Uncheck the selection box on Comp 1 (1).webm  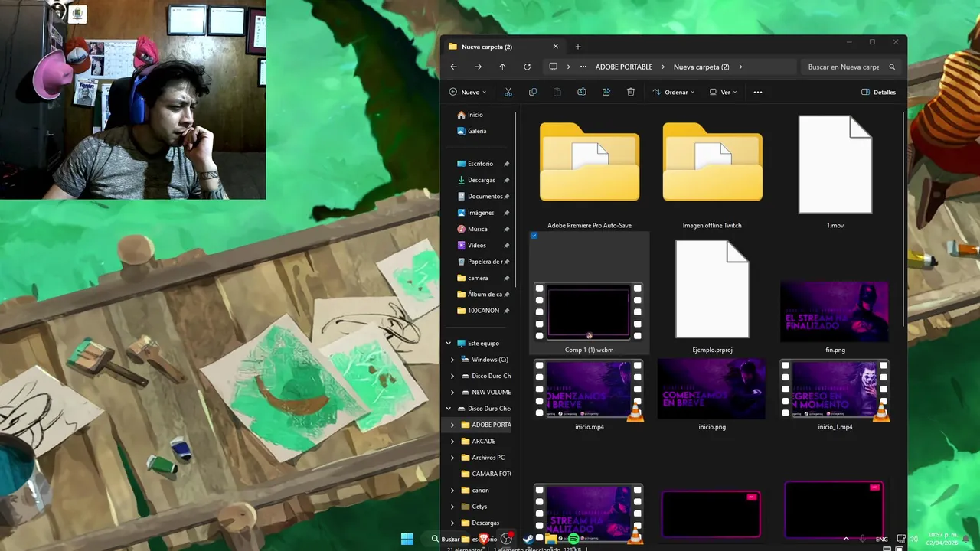click(534, 236)
